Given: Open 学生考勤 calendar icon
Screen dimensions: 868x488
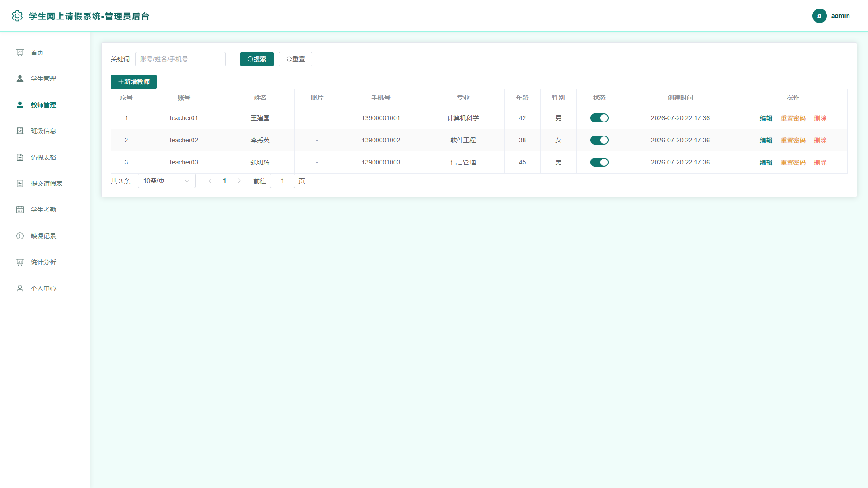Looking at the screenshot, I should [20, 210].
